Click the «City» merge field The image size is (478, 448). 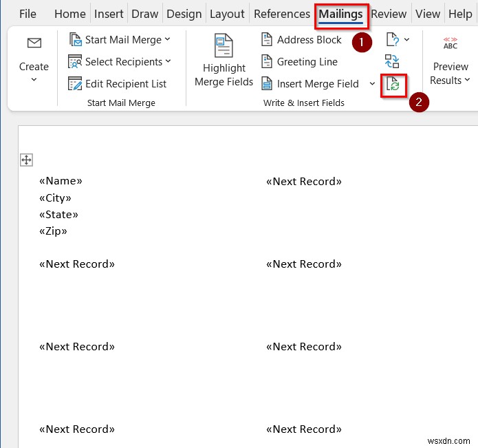pos(55,198)
